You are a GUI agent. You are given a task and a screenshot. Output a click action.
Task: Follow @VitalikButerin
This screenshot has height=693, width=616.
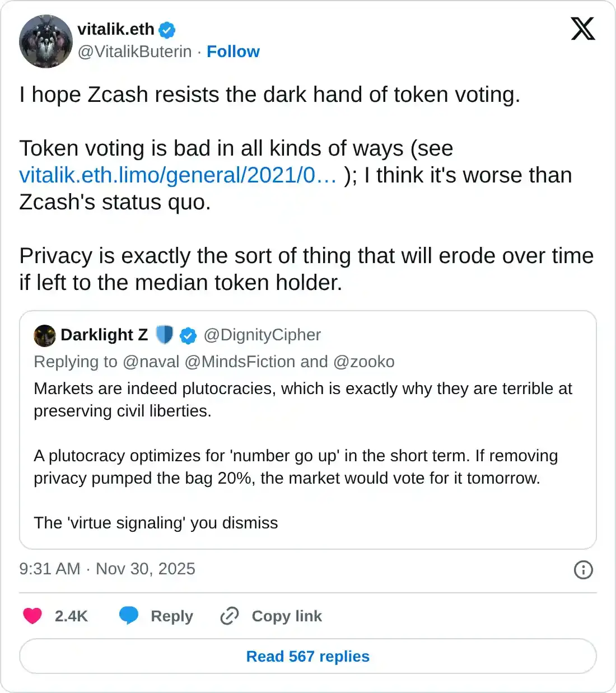233,51
